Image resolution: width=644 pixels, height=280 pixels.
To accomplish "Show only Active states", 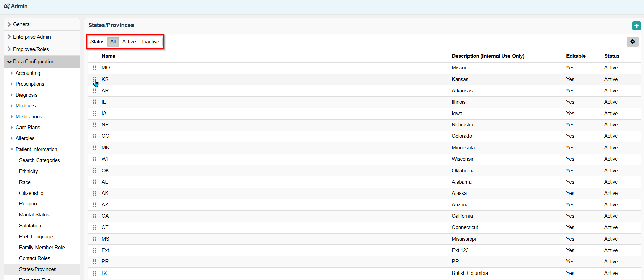I will 129,42.
